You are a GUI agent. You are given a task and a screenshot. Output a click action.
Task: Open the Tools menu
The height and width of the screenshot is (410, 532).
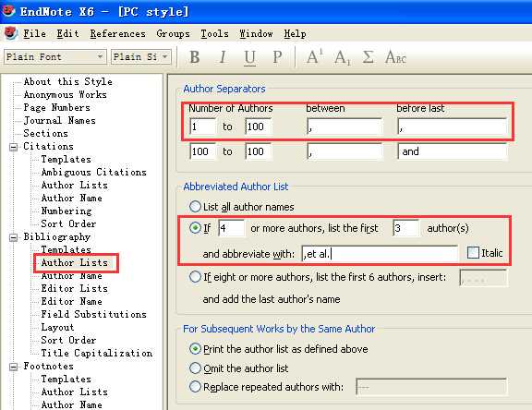click(214, 33)
